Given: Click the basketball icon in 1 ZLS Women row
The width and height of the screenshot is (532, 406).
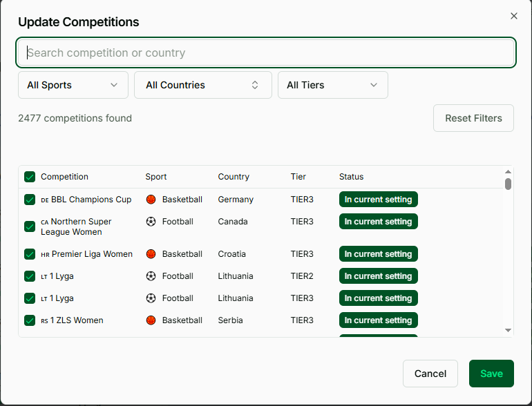Looking at the screenshot, I should 151,320.
